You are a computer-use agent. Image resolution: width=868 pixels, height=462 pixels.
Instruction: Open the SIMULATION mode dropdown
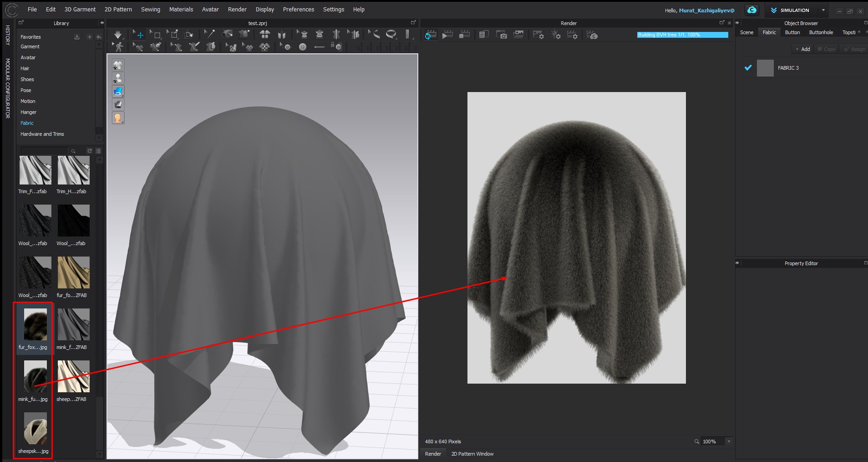coord(823,10)
